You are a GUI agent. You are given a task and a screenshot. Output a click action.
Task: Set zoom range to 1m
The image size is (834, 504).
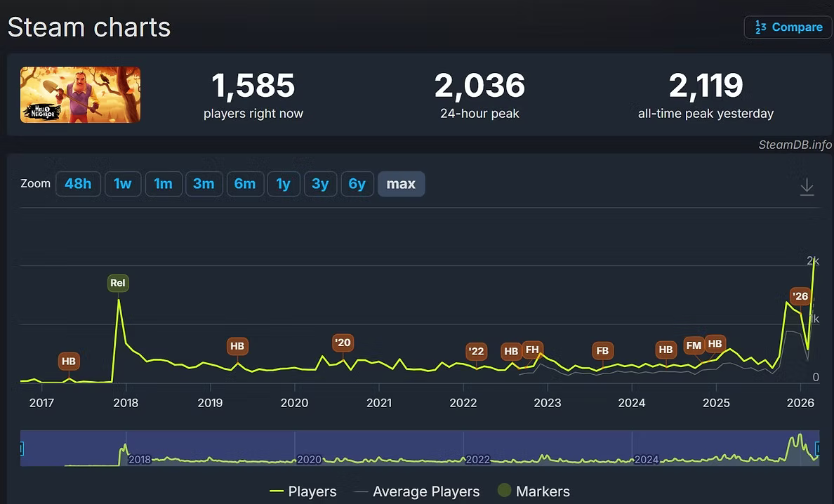(164, 184)
